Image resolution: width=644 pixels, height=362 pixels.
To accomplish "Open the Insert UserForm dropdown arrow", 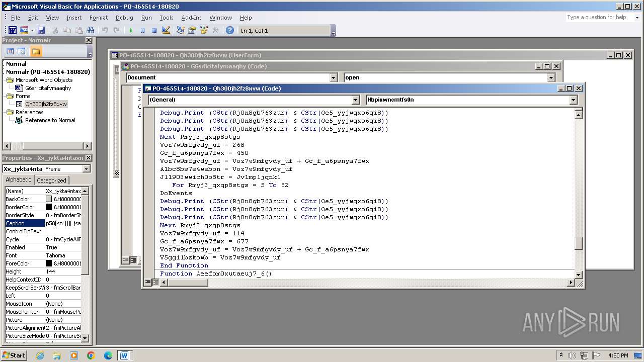I will pos(32,31).
